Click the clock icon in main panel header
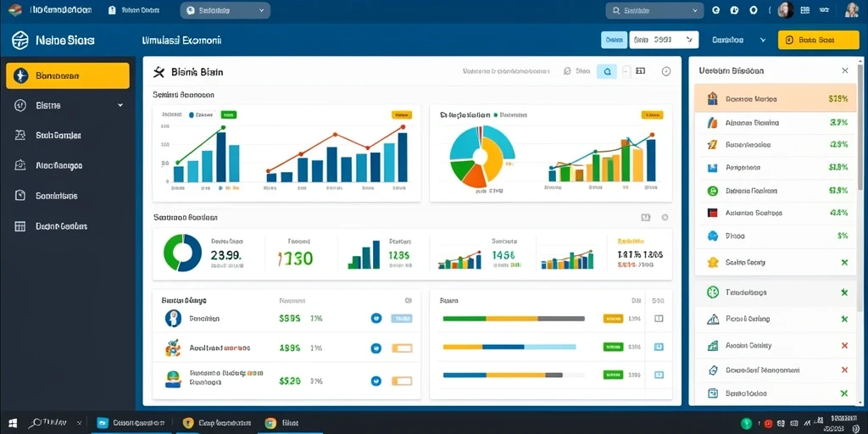 pyautogui.click(x=666, y=71)
